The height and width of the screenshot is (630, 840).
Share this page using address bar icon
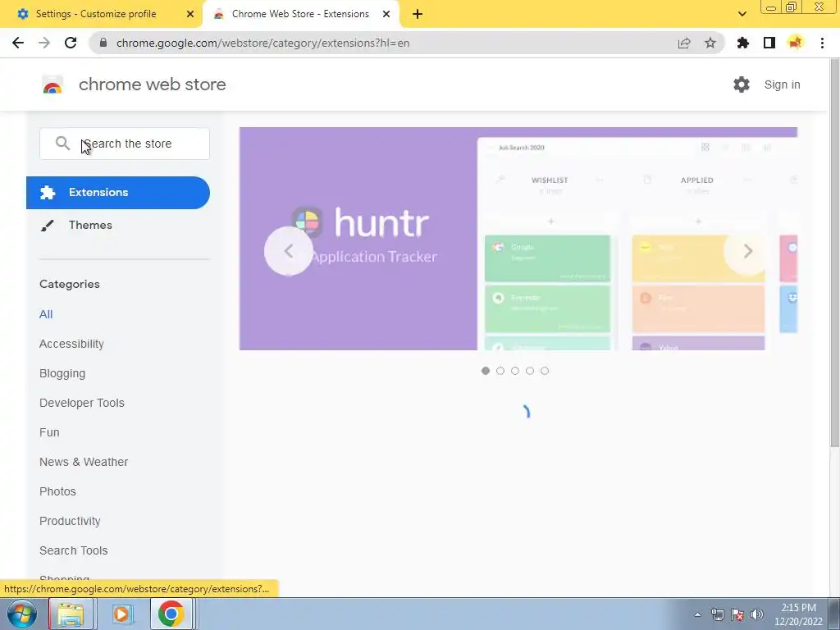(x=684, y=43)
